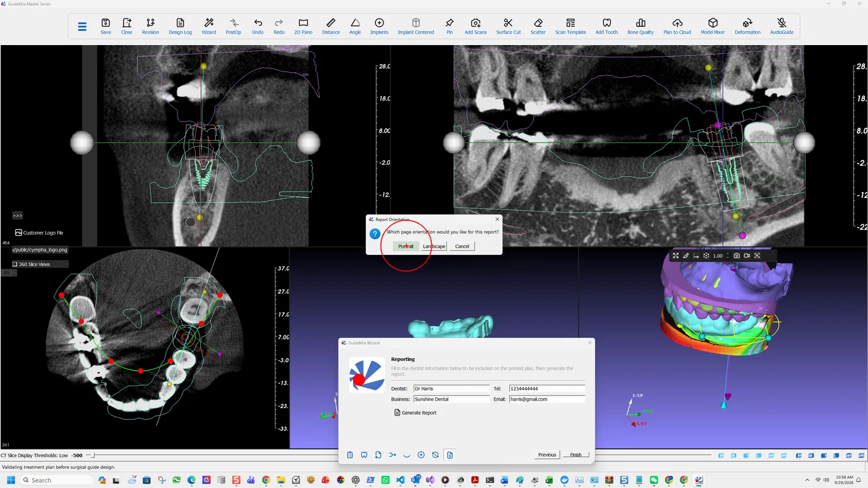Click Add Scans in toolbar
868x488 pixels.
[x=476, y=26]
